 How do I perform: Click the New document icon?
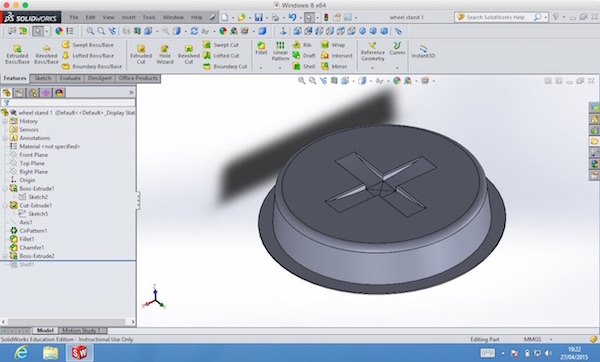click(x=225, y=17)
